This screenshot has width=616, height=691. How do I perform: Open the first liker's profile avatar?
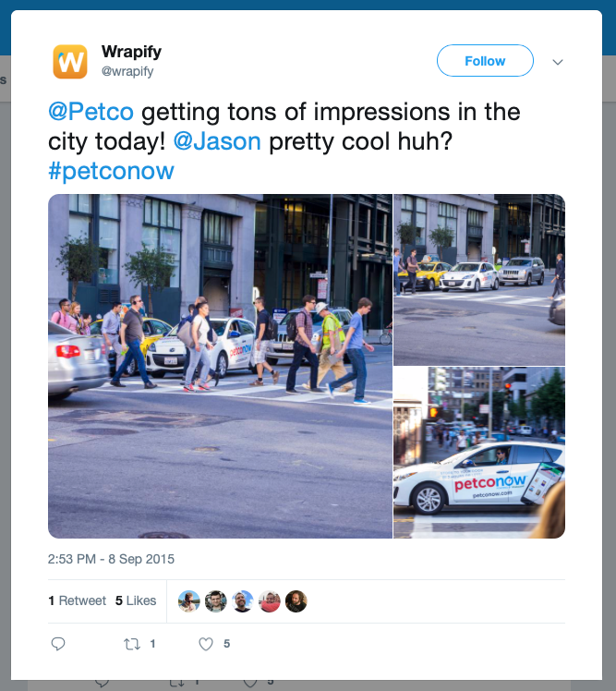[x=189, y=601]
